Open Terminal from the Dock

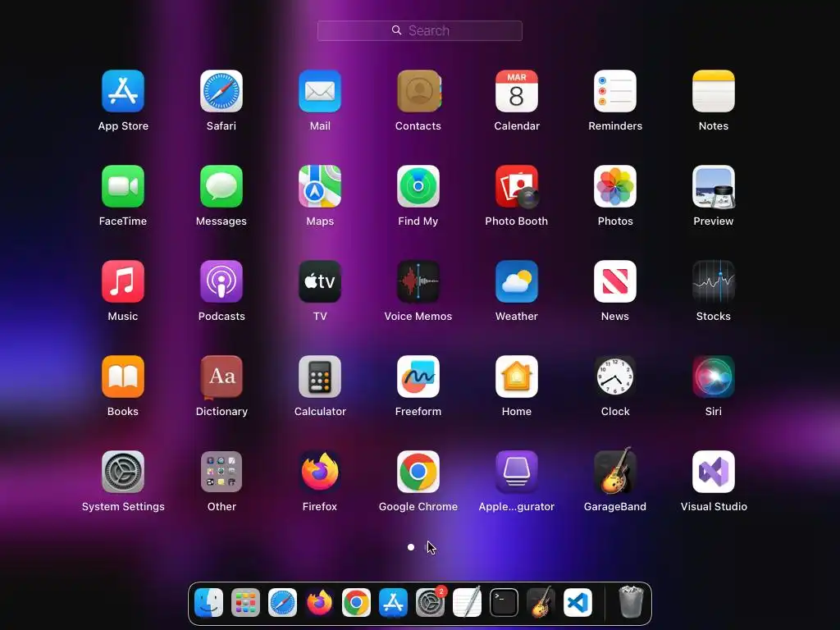504,603
